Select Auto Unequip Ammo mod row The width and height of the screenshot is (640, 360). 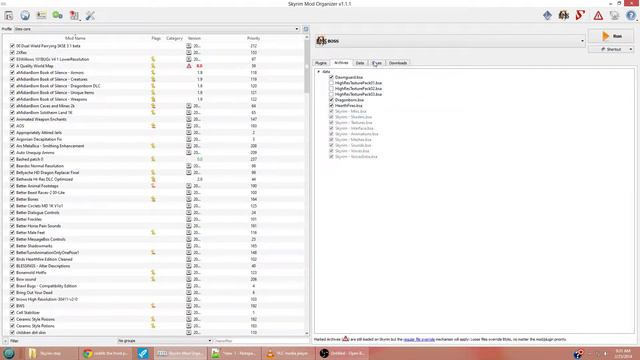click(x=154, y=153)
